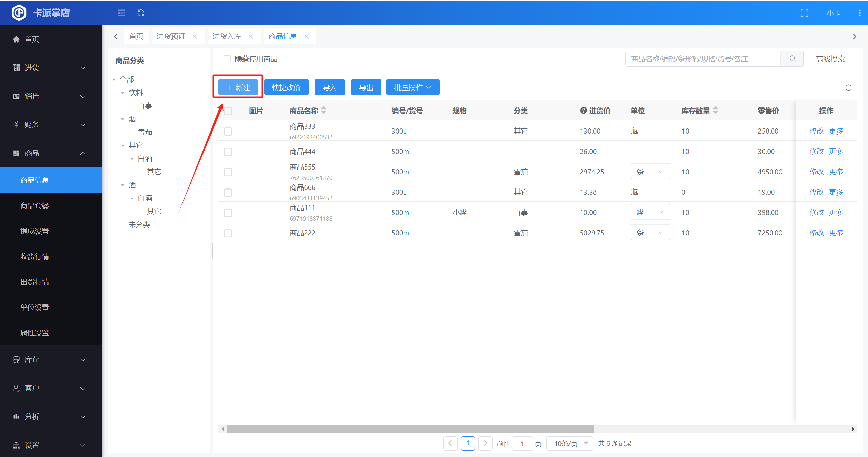Click the search magnifier icon
The height and width of the screenshot is (457, 868).
click(792, 59)
